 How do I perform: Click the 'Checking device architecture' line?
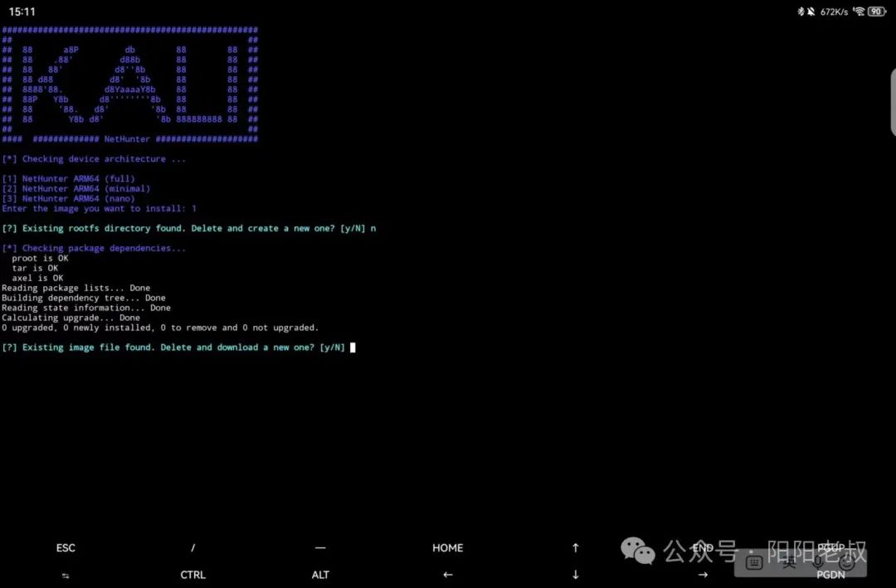pyautogui.click(x=94, y=159)
